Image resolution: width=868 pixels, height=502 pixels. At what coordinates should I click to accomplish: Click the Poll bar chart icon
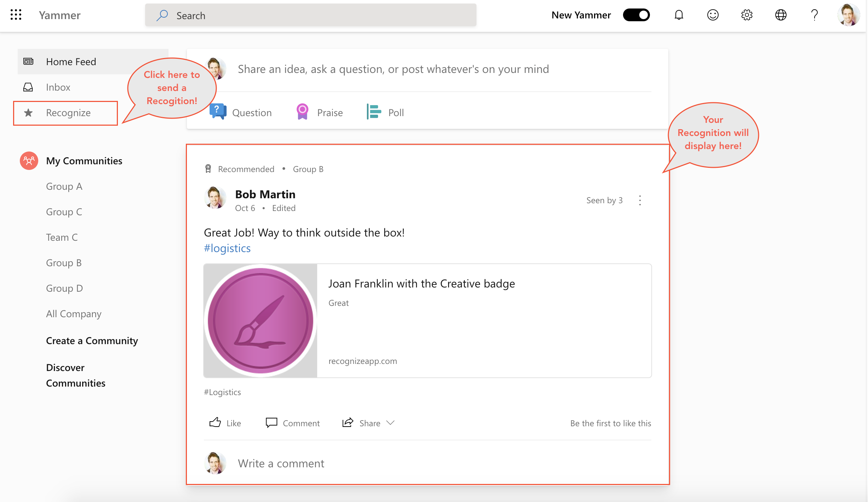coord(374,112)
